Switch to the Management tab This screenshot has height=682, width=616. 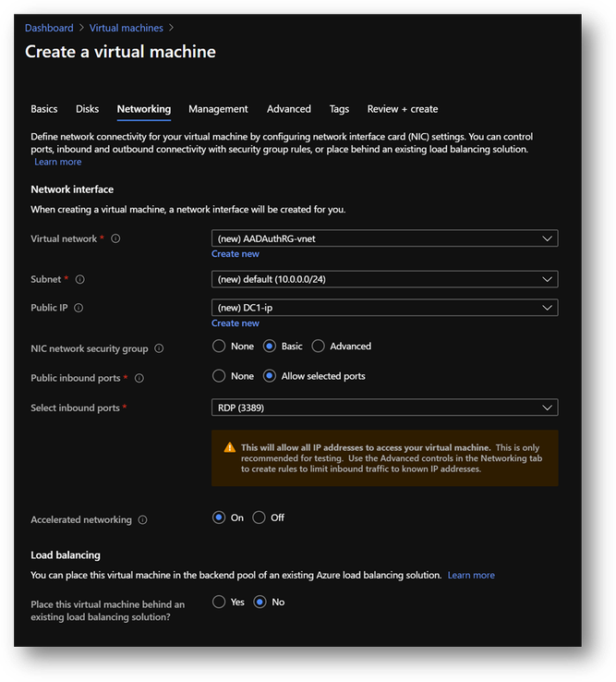(218, 109)
